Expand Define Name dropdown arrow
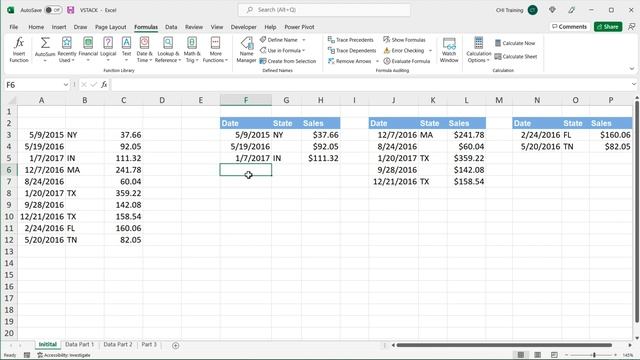The width and height of the screenshot is (640, 360). point(304,40)
